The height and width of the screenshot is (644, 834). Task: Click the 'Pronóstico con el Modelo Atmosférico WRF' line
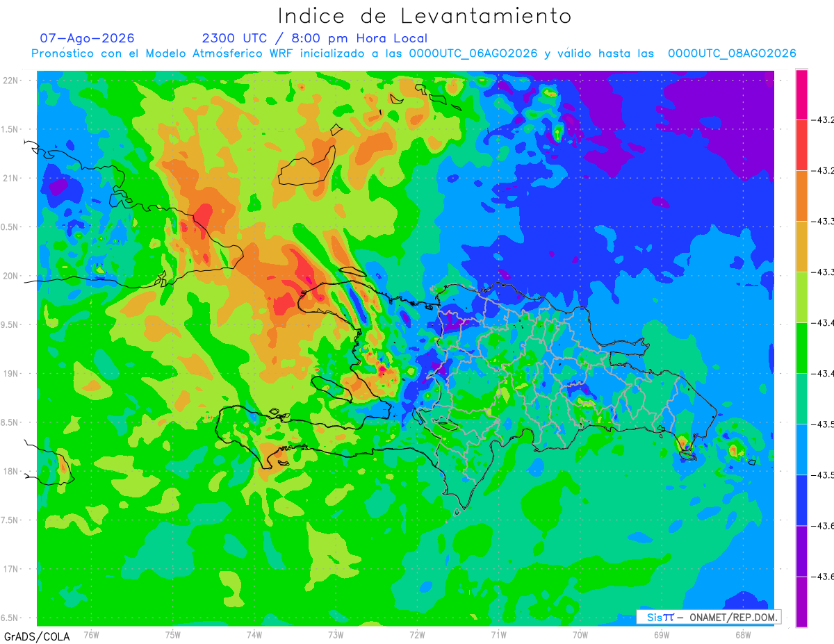[414, 53]
